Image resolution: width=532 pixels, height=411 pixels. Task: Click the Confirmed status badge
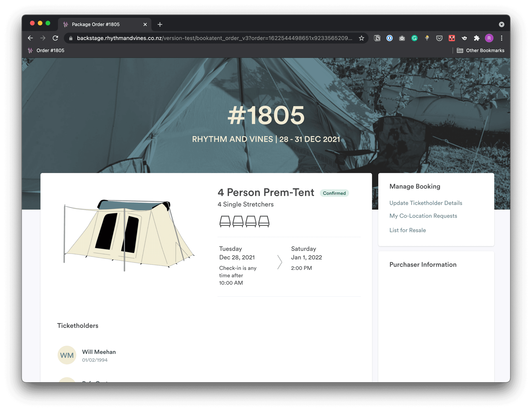(x=334, y=193)
